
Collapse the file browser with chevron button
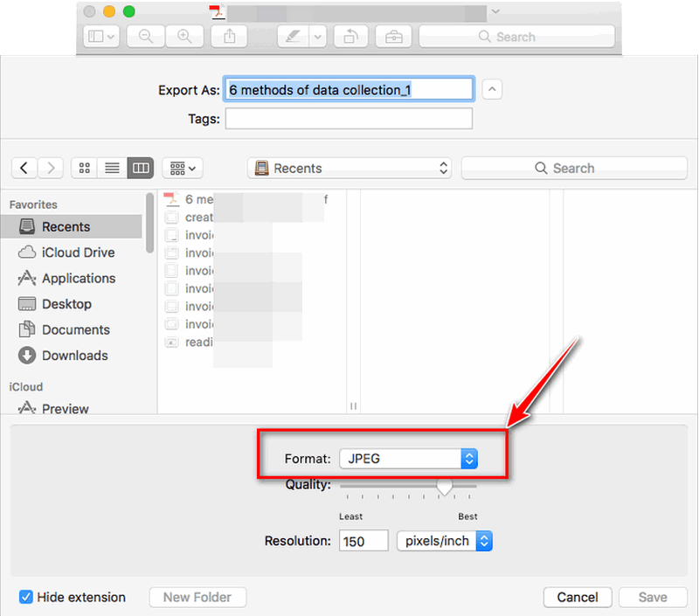pyautogui.click(x=492, y=89)
